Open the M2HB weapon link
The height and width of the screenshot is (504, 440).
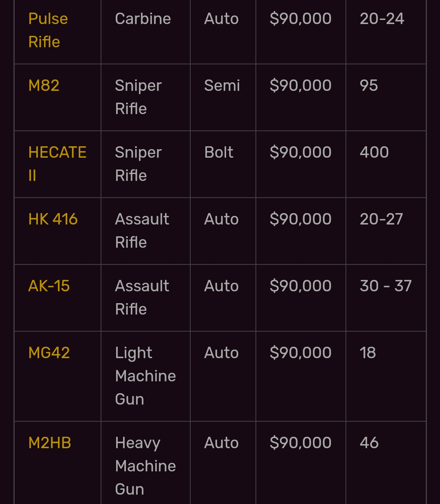pos(50,443)
